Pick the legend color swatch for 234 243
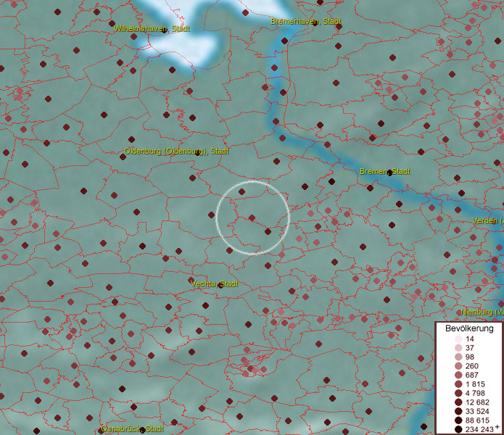504x435 pixels. 458,429
